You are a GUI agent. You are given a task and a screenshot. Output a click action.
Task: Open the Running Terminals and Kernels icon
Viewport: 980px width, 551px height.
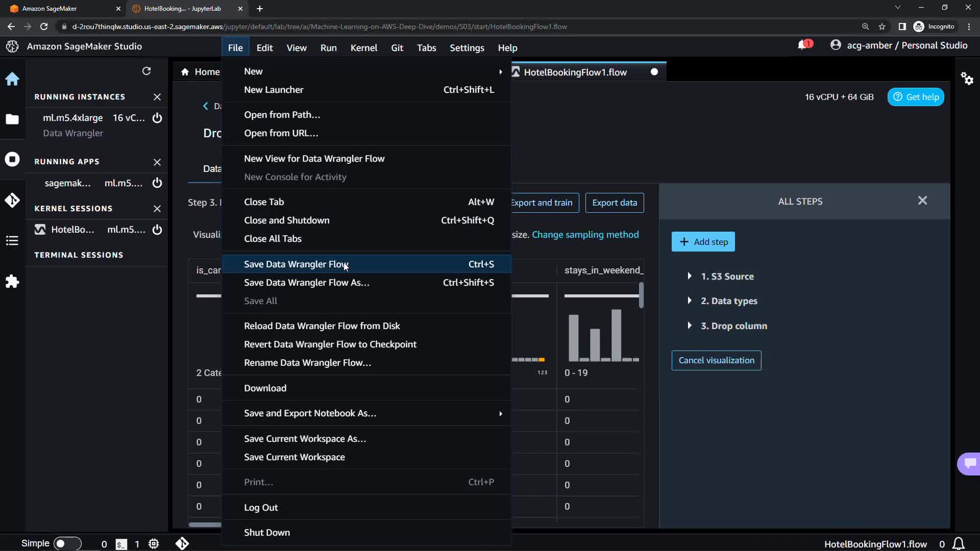coord(12,160)
